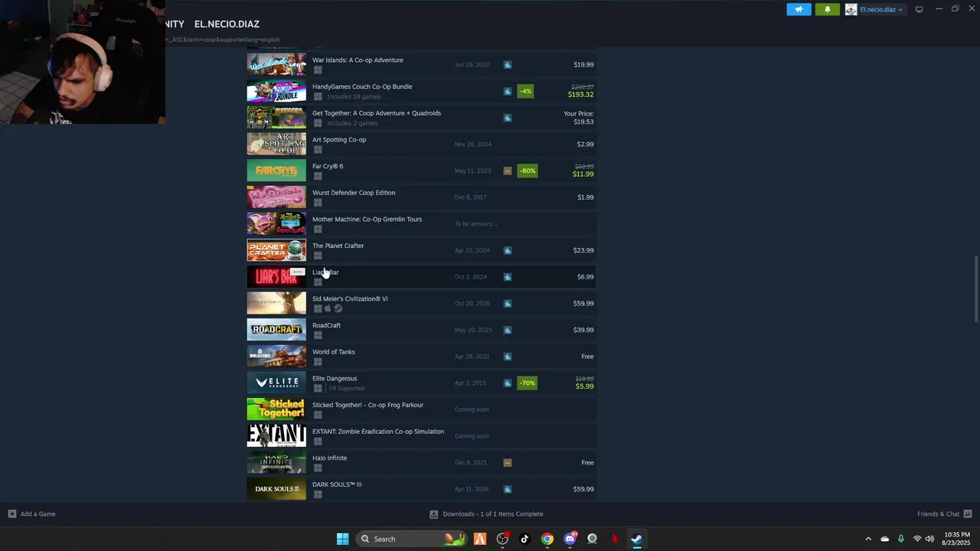
Task: Click the mixed review icon on Far Cry 6 row
Action: click(508, 171)
